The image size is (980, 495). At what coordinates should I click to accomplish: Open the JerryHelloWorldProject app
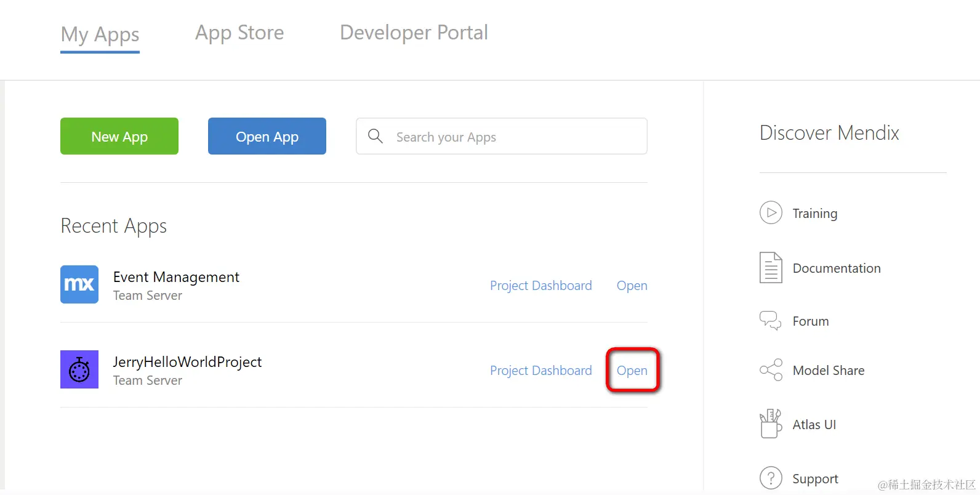point(632,371)
